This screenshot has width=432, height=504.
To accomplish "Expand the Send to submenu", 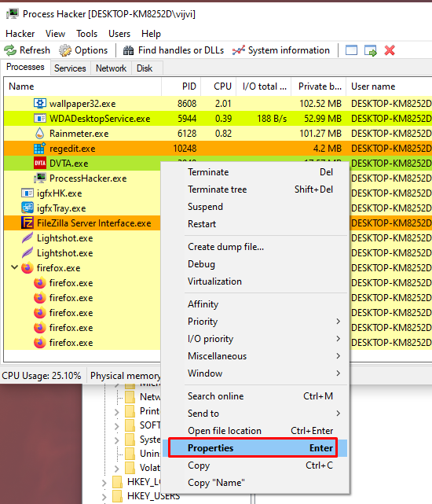I will 338,414.
